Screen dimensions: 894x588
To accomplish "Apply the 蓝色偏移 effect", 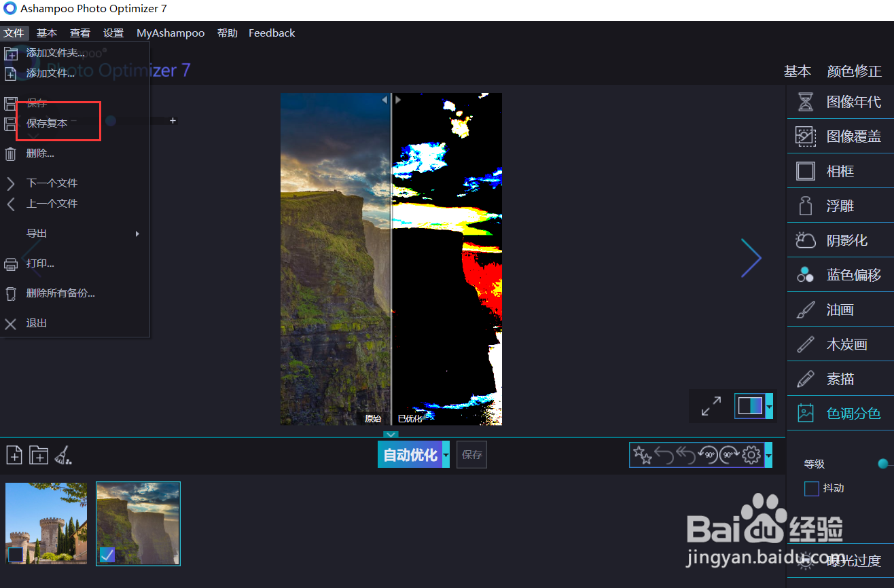I will click(x=841, y=275).
